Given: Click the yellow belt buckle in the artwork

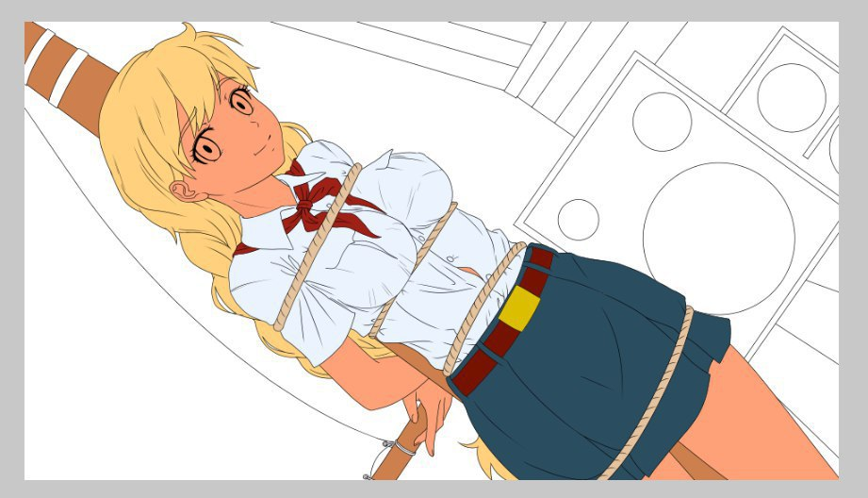Looking at the screenshot, I should (x=519, y=308).
